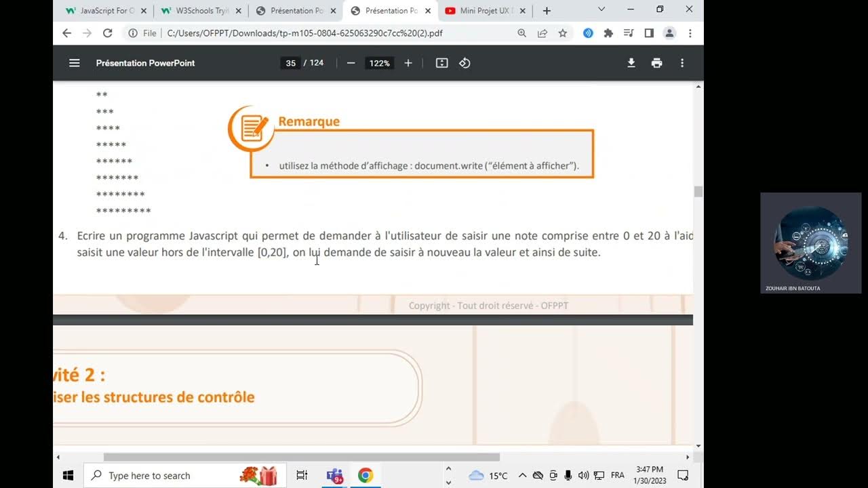Open the tab search chevron
This screenshot has width=868, height=488.
(601, 9)
